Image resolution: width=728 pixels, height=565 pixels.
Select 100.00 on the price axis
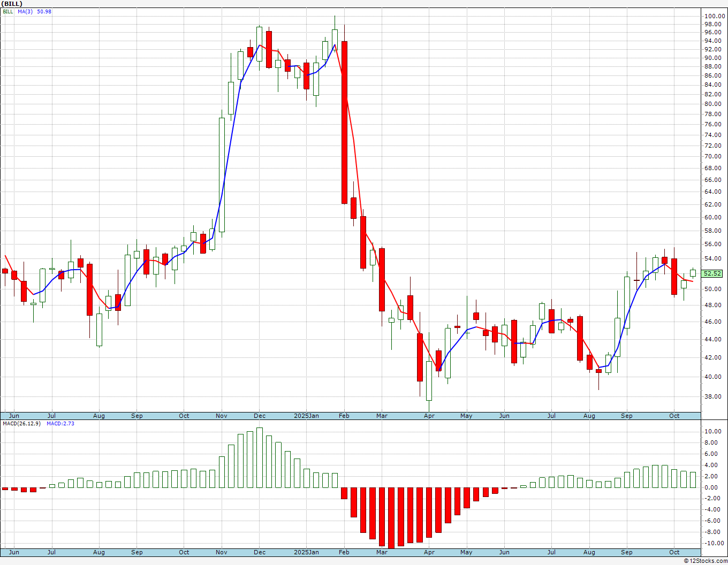tap(714, 16)
